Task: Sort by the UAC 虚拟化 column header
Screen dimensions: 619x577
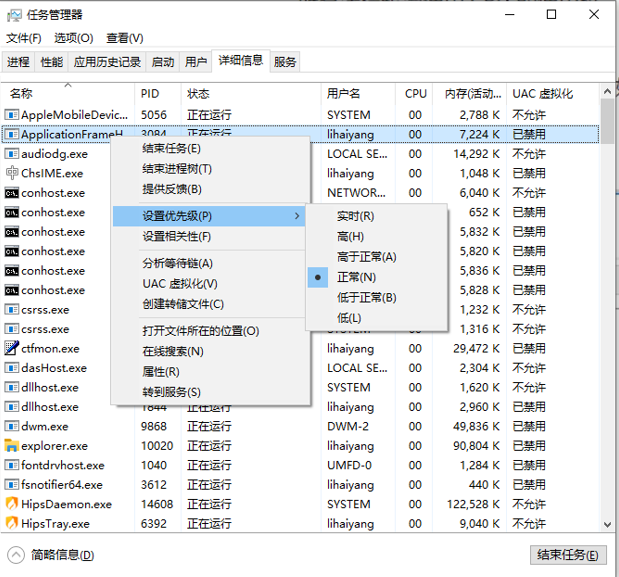Action: click(553, 94)
